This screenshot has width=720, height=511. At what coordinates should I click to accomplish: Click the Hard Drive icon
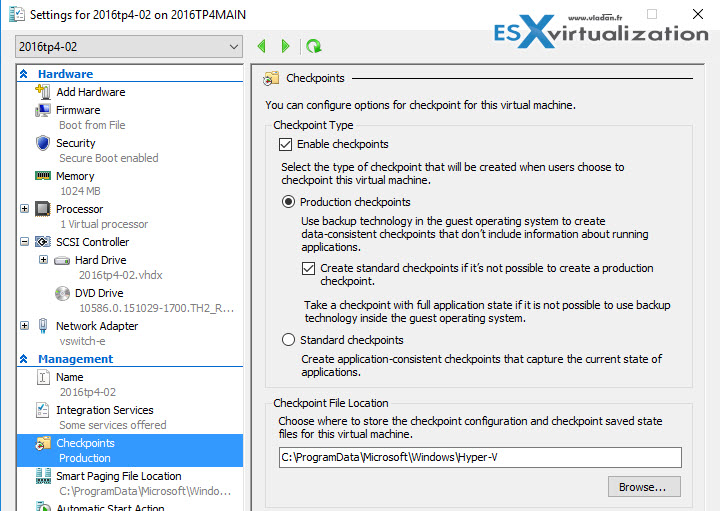click(62, 261)
